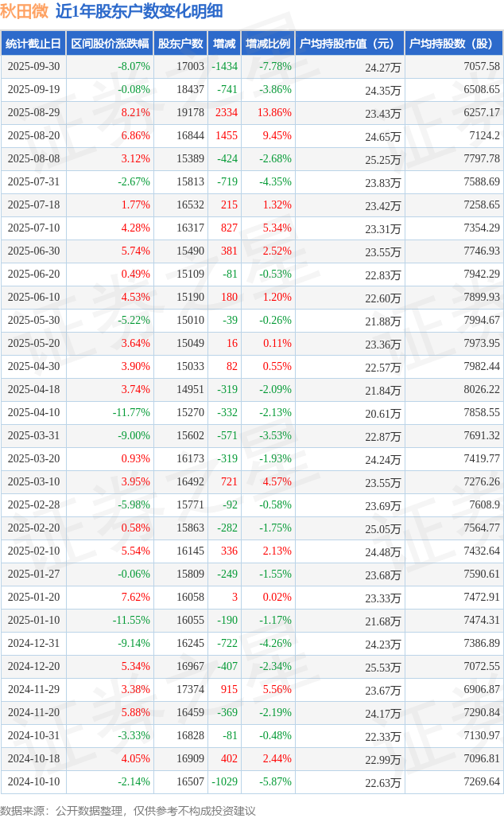The width and height of the screenshot is (504, 818).
Task: Select the 2025-09-30 date cell
Action: (x=33, y=67)
